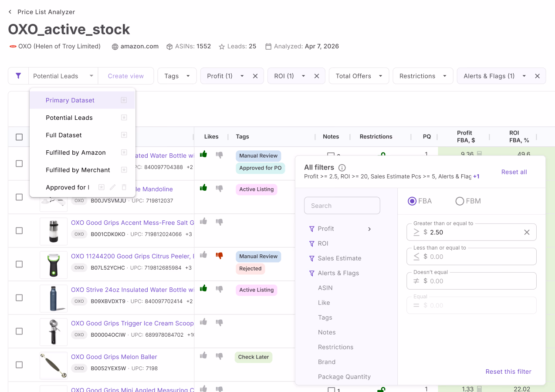Show info icon next to All filters
The image size is (555, 392).
(342, 168)
